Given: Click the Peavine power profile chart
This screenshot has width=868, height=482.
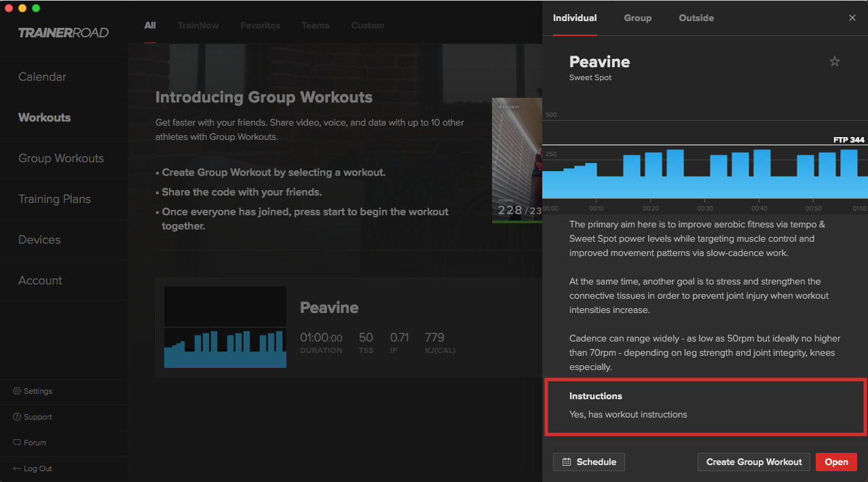Looking at the screenshot, I should coord(705,173).
